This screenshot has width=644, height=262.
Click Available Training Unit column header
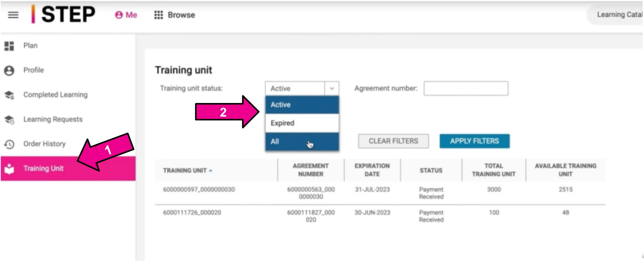565,170
